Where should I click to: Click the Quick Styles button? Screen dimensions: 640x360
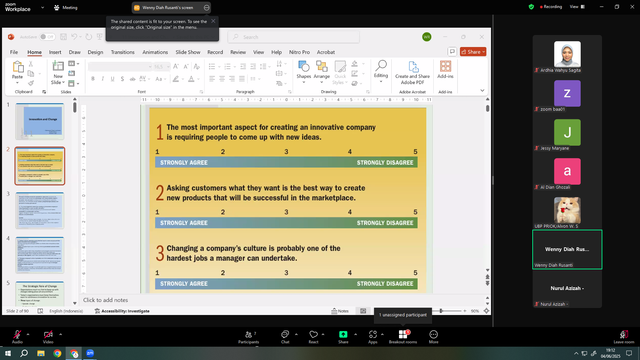coord(340,73)
